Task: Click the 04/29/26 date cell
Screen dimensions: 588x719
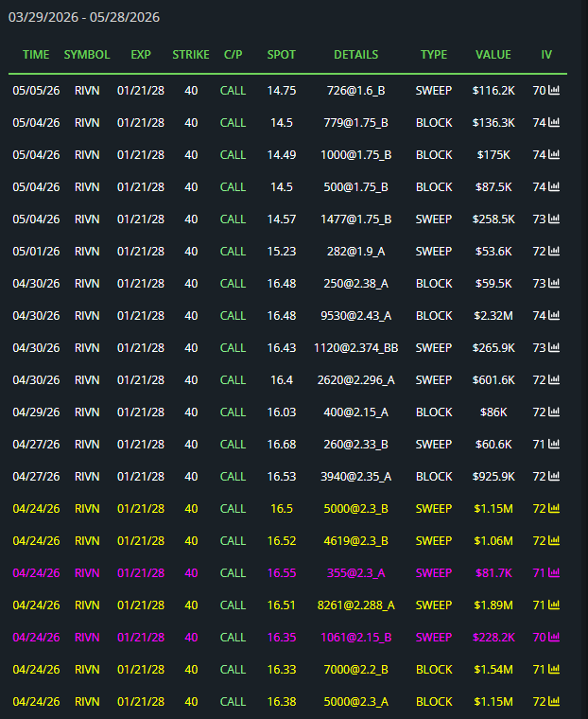Action: point(36,412)
